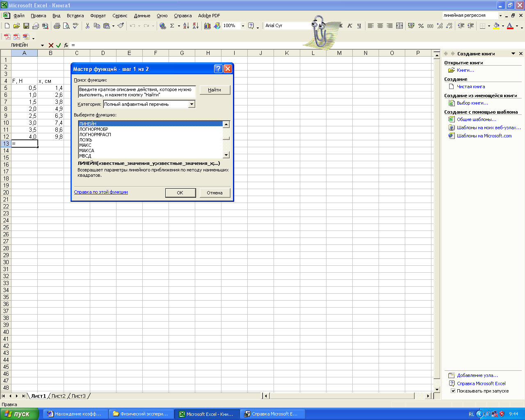Save the workbook with the floppy disk icon
Viewport: 525px width, 420px height.
[x=26, y=26]
